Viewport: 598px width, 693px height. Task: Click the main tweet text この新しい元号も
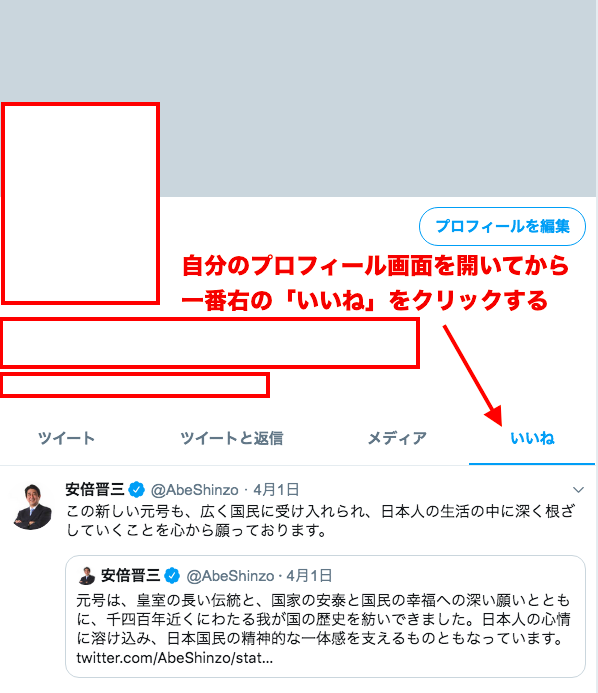321,521
